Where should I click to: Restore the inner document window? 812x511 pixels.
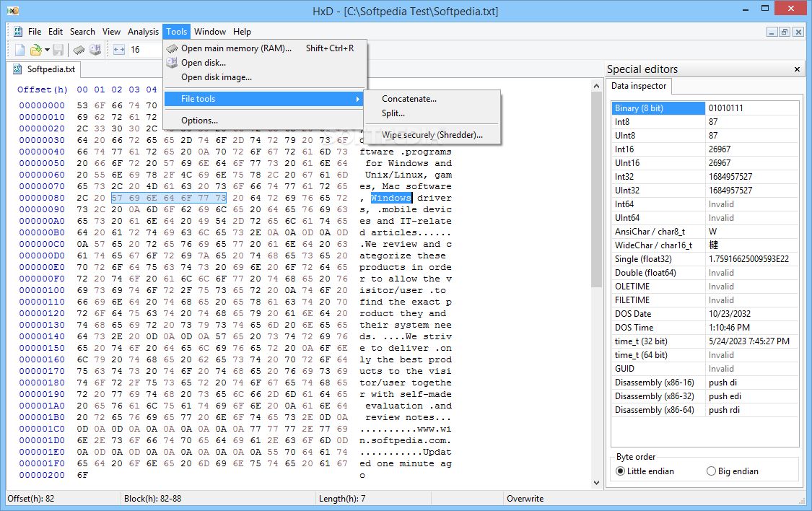click(x=785, y=32)
